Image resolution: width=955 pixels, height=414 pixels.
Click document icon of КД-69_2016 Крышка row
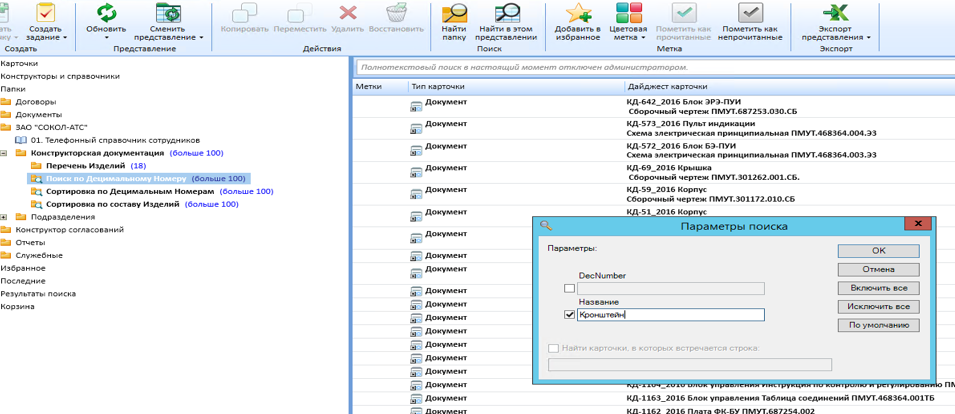click(x=416, y=175)
